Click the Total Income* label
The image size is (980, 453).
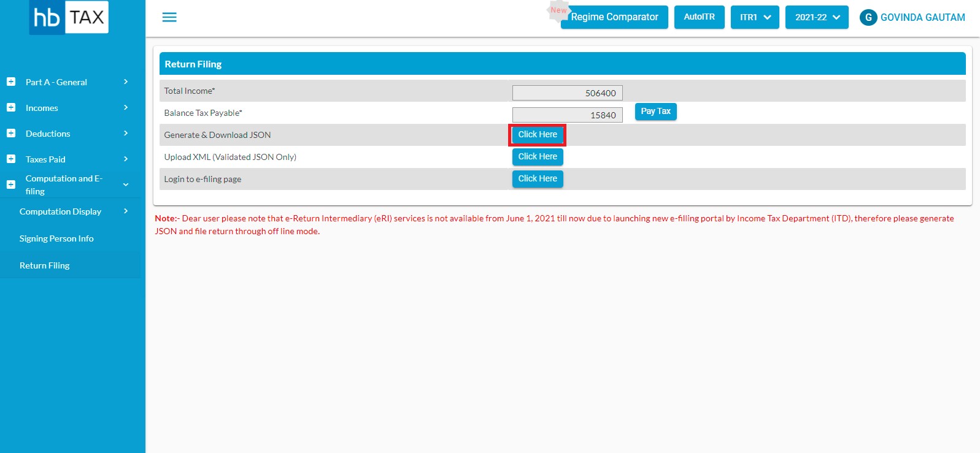(190, 91)
